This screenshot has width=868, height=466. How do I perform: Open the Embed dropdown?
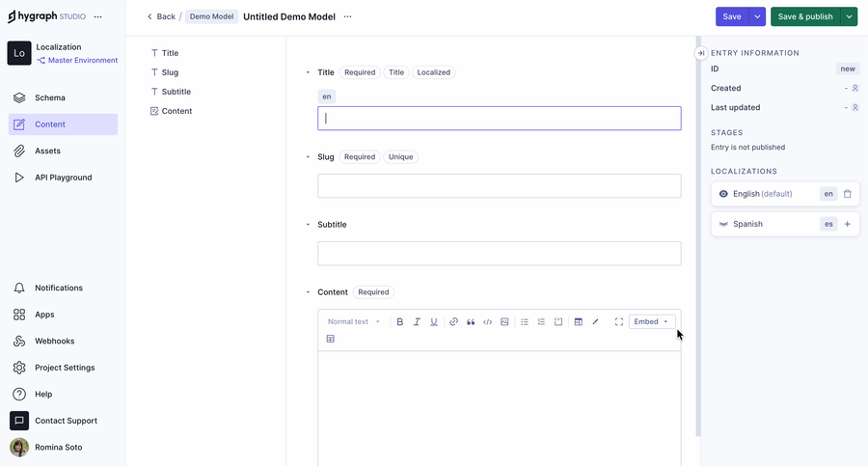point(652,322)
